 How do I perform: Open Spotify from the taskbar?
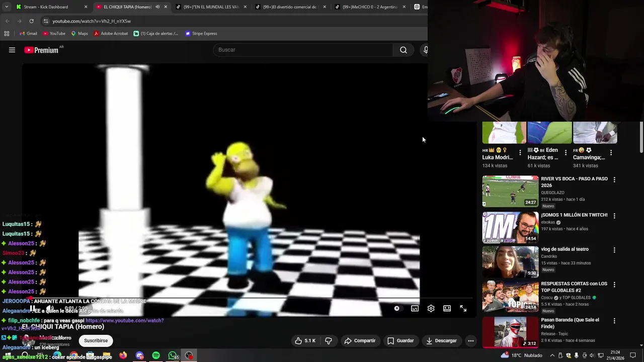pyautogui.click(x=156, y=355)
